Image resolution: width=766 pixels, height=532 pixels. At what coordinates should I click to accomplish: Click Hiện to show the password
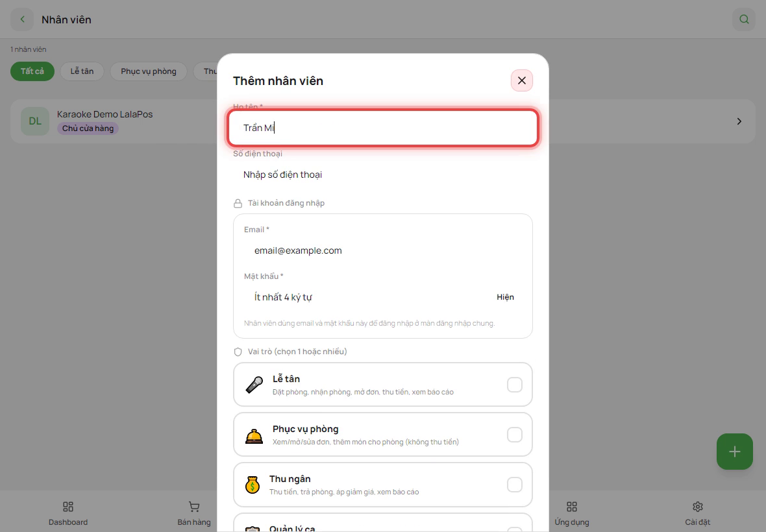pyautogui.click(x=505, y=296)
